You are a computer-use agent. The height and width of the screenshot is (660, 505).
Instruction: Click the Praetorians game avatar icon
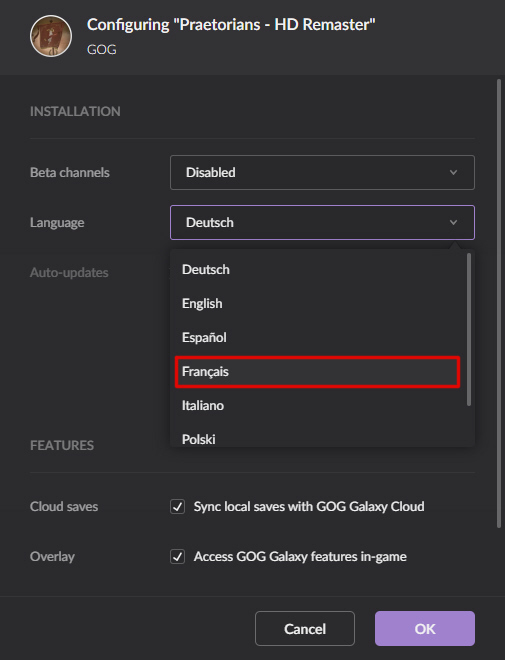pyautogui.click(x=51, y=36)
